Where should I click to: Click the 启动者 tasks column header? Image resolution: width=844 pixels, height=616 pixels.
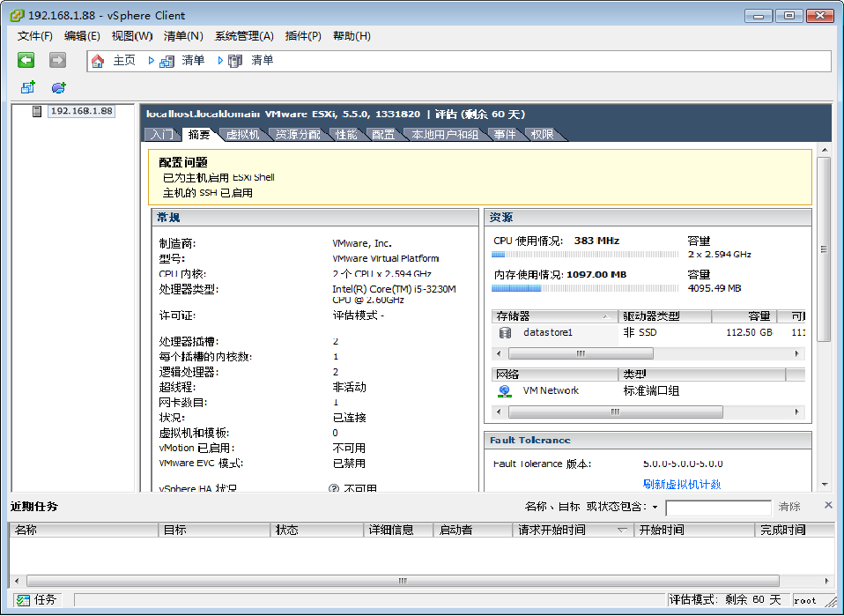click(472, 530)
